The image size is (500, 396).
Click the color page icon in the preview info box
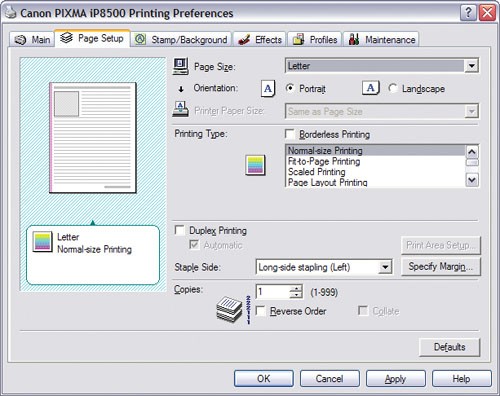[43, 242]
